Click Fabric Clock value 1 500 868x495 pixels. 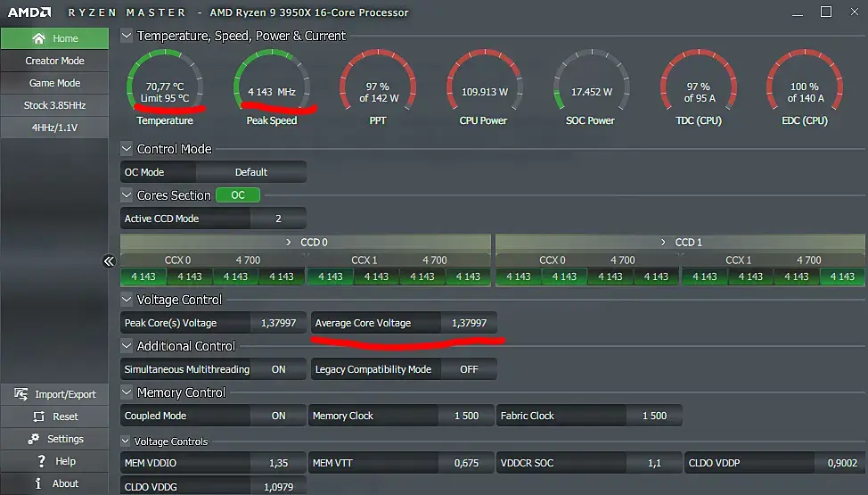click(x=654, y=416)
